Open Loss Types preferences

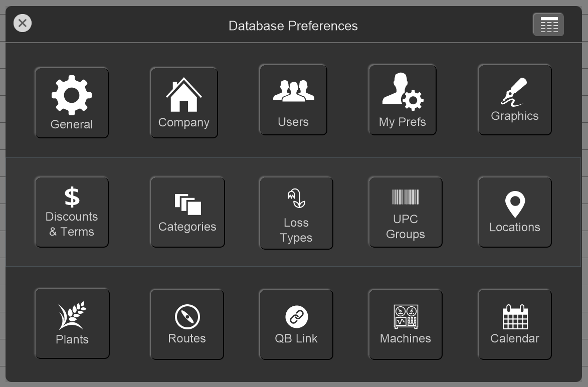tap(296, 213)
